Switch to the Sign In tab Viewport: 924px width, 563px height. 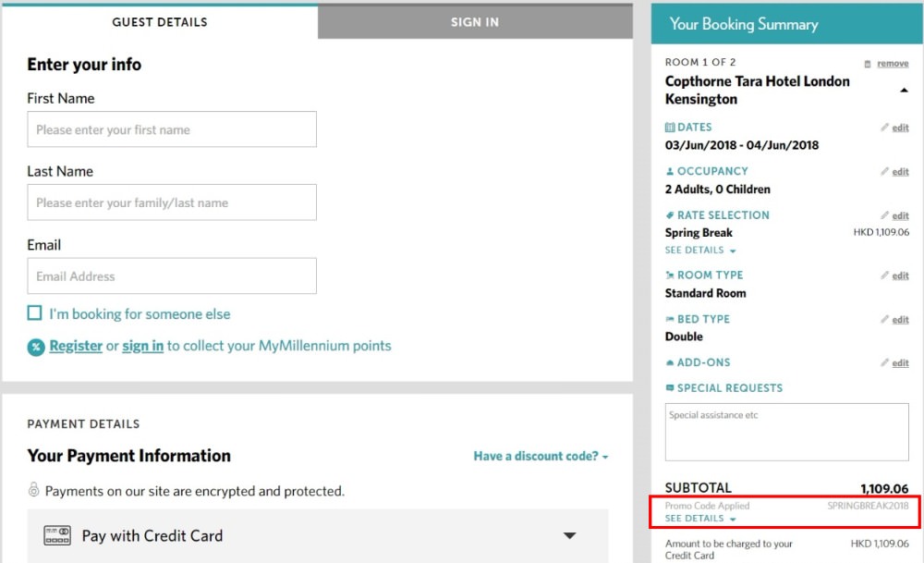(475, 22)
